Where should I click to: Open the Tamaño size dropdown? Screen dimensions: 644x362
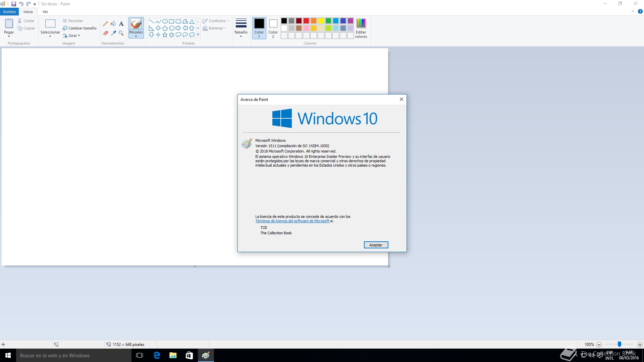coord(241,28)
